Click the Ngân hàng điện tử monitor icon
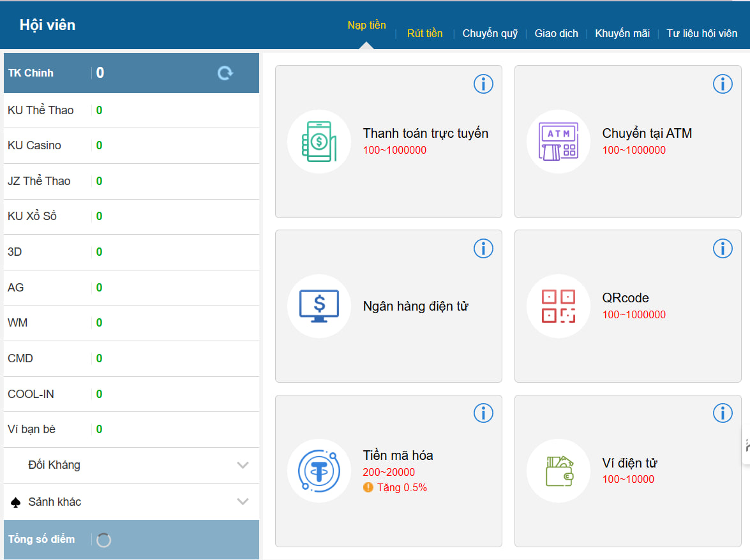 [319, 306]
